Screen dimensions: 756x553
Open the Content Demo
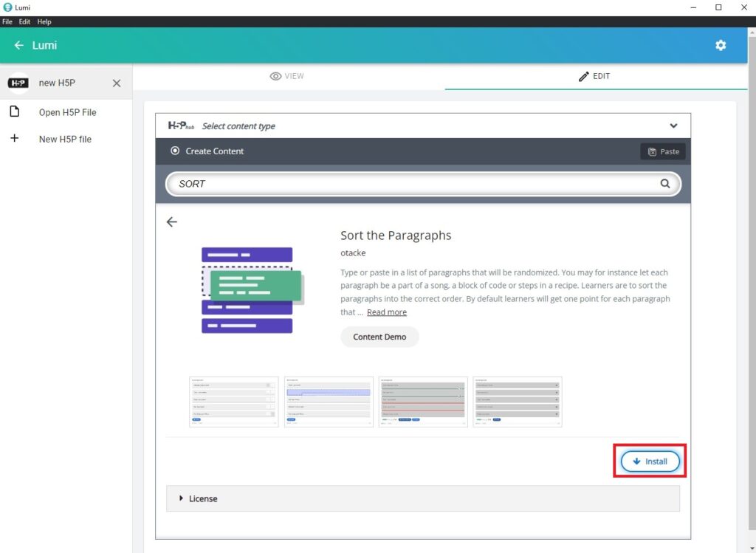[379, 337]
